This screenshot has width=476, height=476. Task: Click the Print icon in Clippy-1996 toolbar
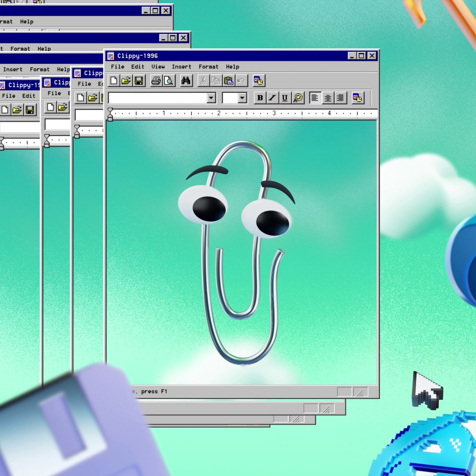click(x=156, y=81)
